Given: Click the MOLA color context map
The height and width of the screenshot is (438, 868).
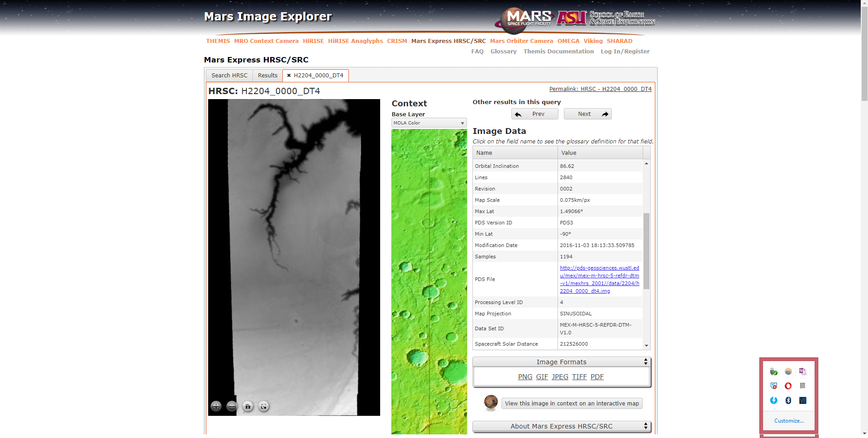Looking at the screenshot, I should tap(429, 281).
